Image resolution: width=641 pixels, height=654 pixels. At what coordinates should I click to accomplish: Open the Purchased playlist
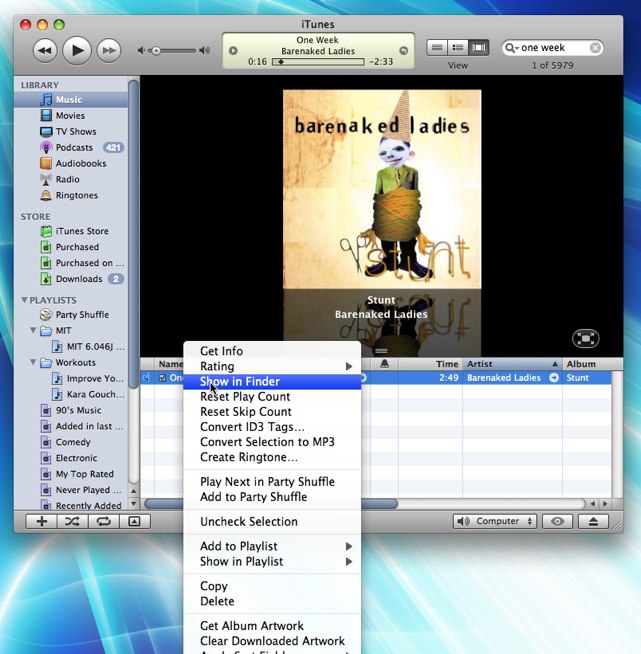coord(71,247)
